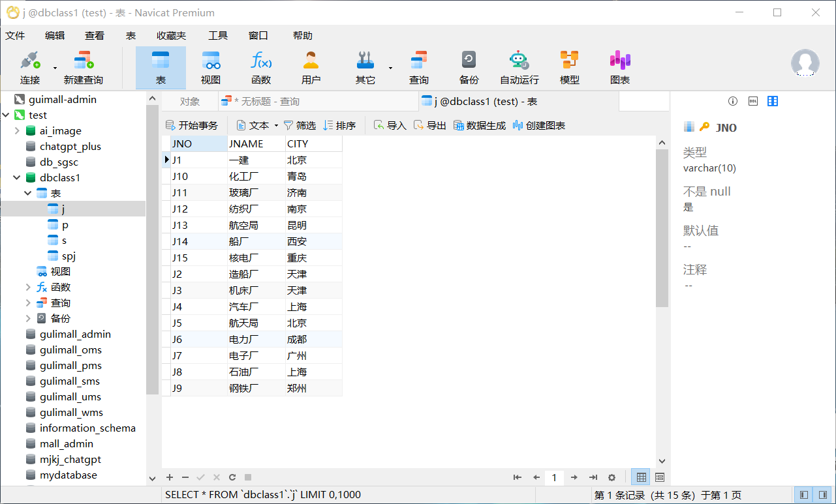This screenshot has height=504, width=836.
Task: Open the 工具 menu
Action: click(217, 35)
